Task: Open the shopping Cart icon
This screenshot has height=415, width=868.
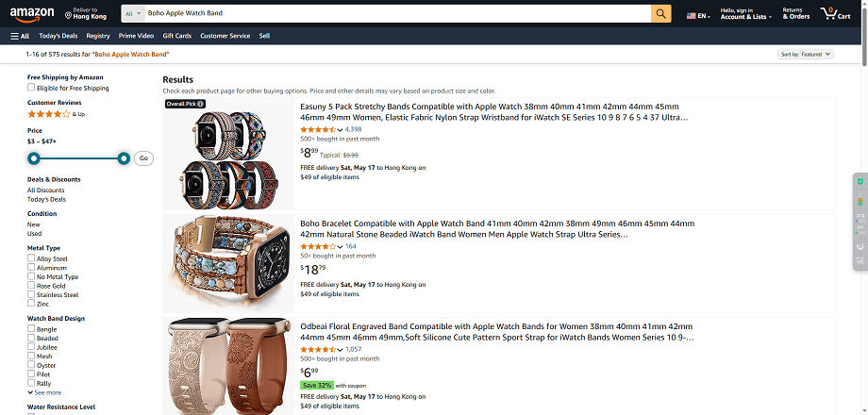Action: pyautogui.click(x=835, y=13)
